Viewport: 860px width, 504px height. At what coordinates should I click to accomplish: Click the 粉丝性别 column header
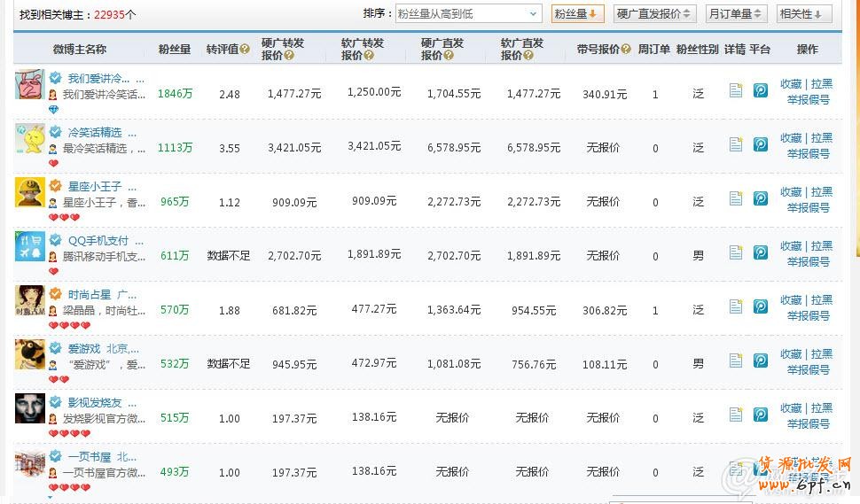(697, 50)
